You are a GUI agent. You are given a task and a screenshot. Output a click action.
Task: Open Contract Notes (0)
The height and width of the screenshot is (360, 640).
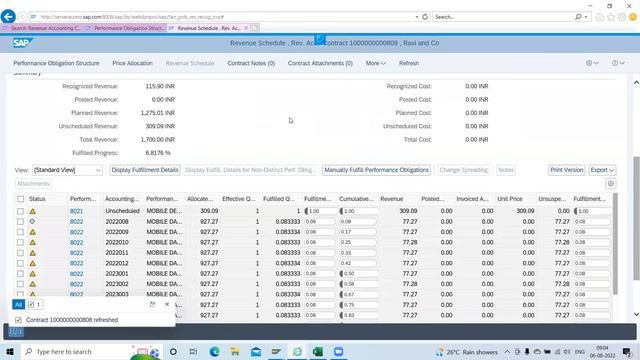[251, 63]
